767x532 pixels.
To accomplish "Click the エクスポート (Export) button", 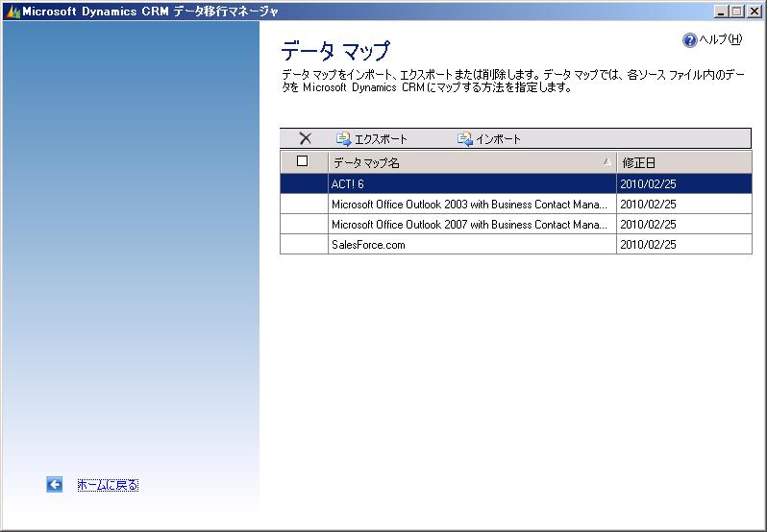I will coord(372,139).
